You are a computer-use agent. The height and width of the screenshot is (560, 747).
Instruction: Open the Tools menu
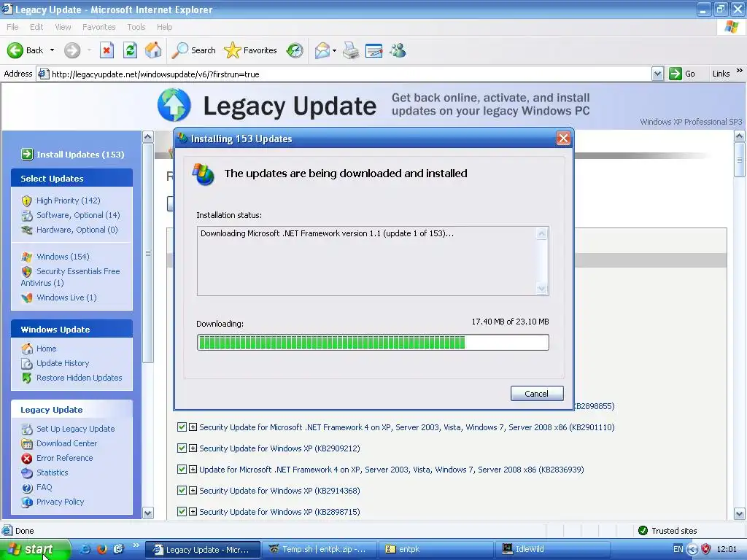[136, 27]
